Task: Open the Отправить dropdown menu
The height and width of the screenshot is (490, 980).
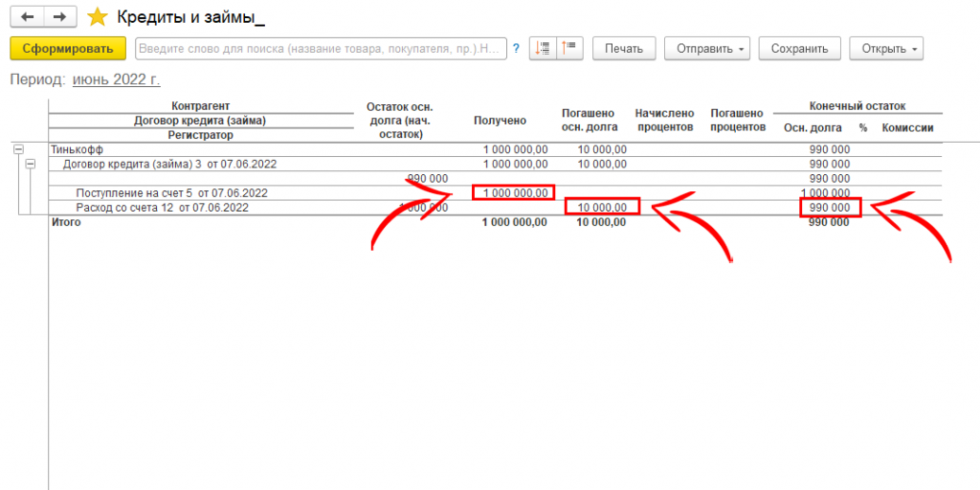Action: pyautogui.click(x=707, y=48)
